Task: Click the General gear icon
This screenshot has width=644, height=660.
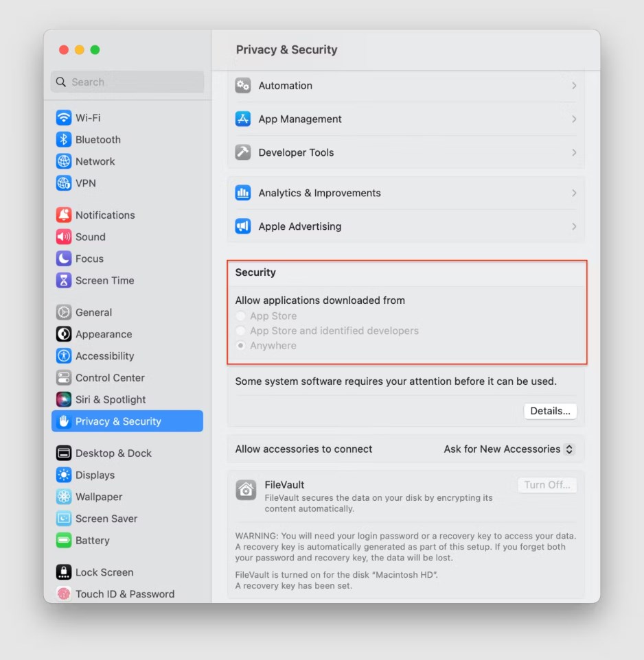Action: tap(64, 312)
